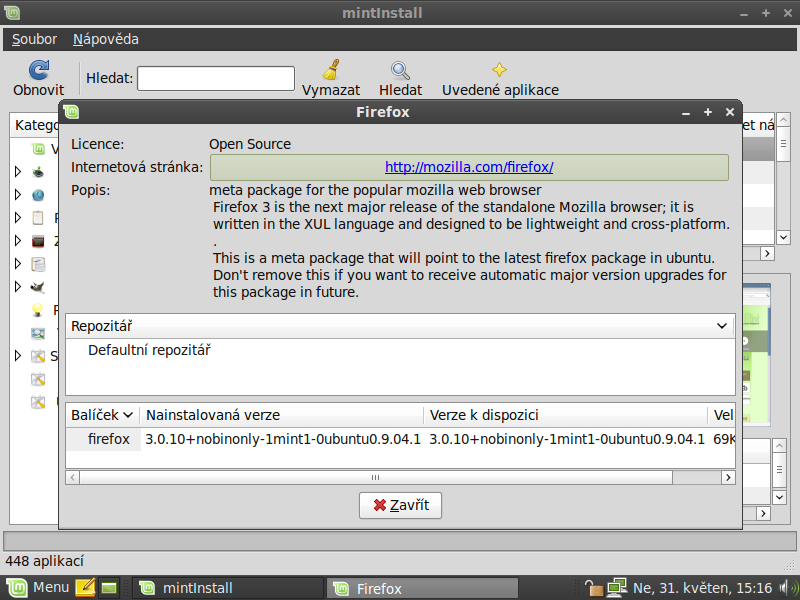Expand the tools category labelled S
The width and height of the screenshot is (800, 600).
[x=18, y=356]
